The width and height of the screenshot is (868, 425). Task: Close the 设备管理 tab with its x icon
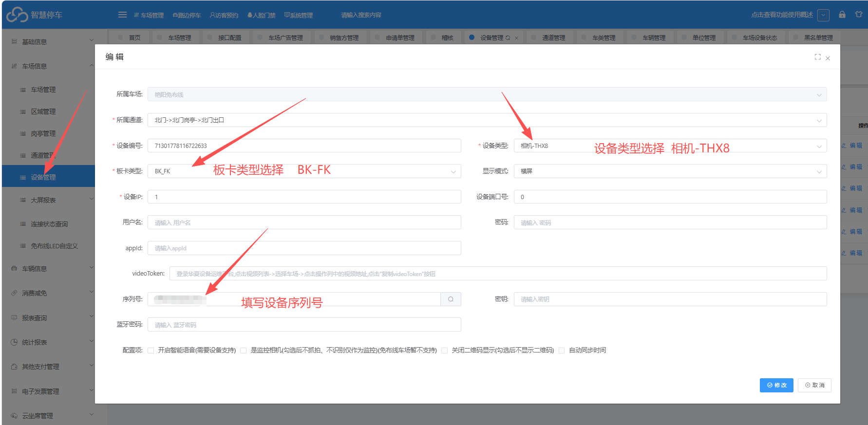pos(516,38)
